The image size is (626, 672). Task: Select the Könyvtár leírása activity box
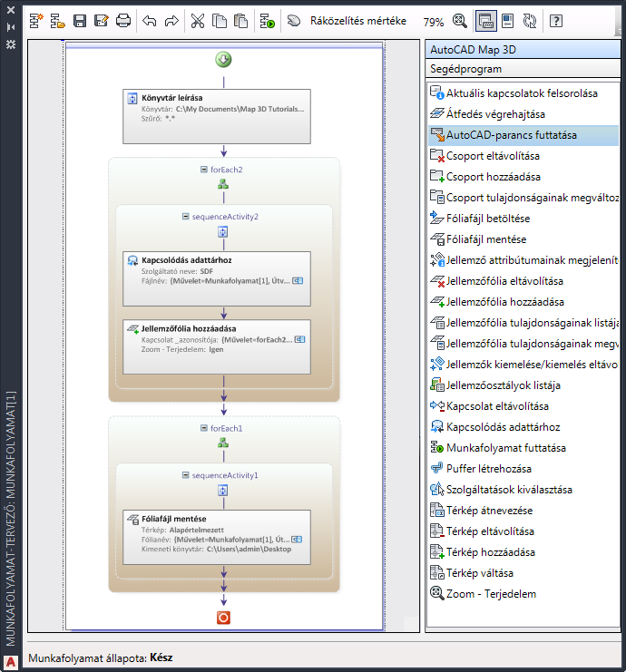[x=217, y=117]
